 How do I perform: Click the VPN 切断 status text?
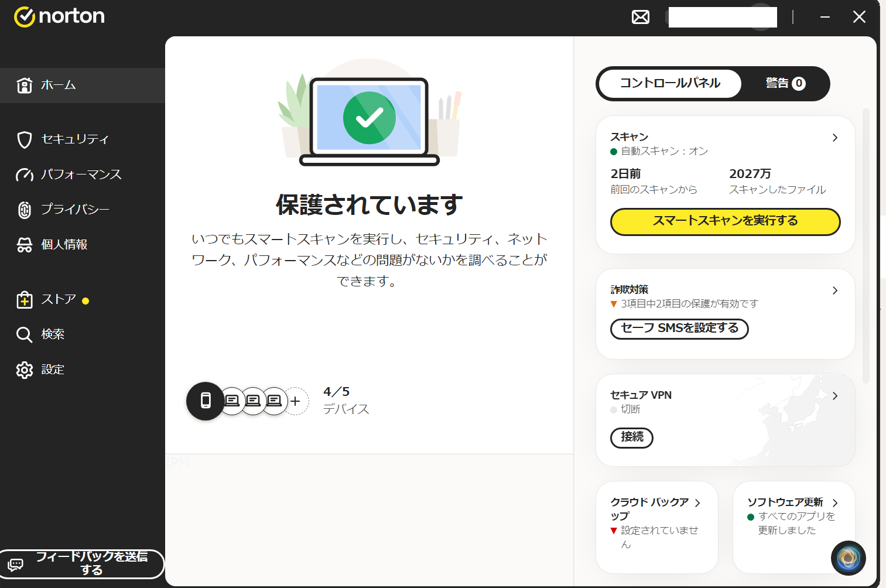[x=631, y=409]
